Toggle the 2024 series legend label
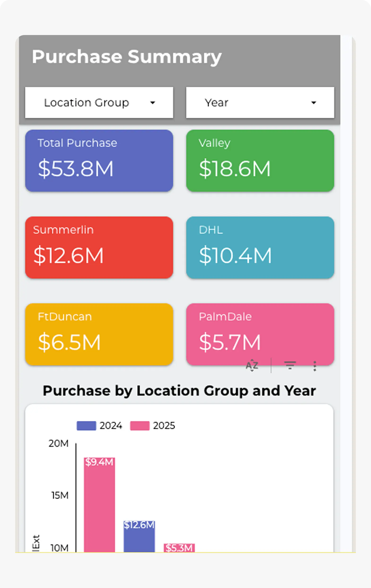The height and width of the screenshot is (588, 371). click(x=111, y=426)
